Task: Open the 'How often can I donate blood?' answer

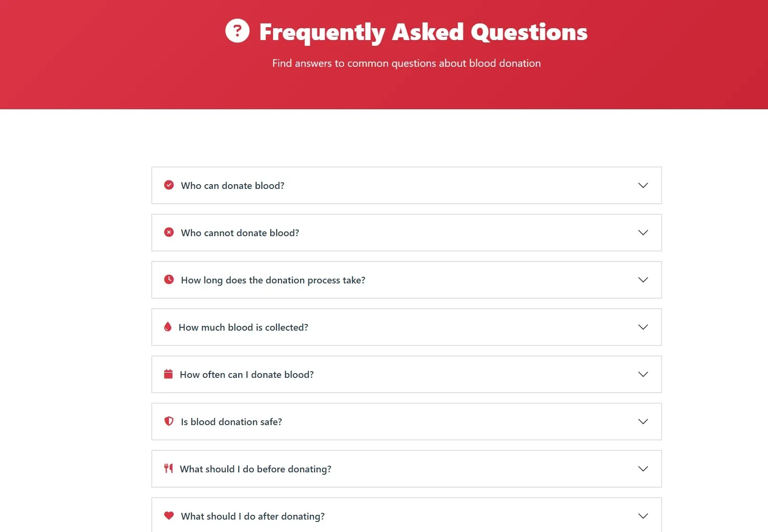Action: [x=643, y=375]
